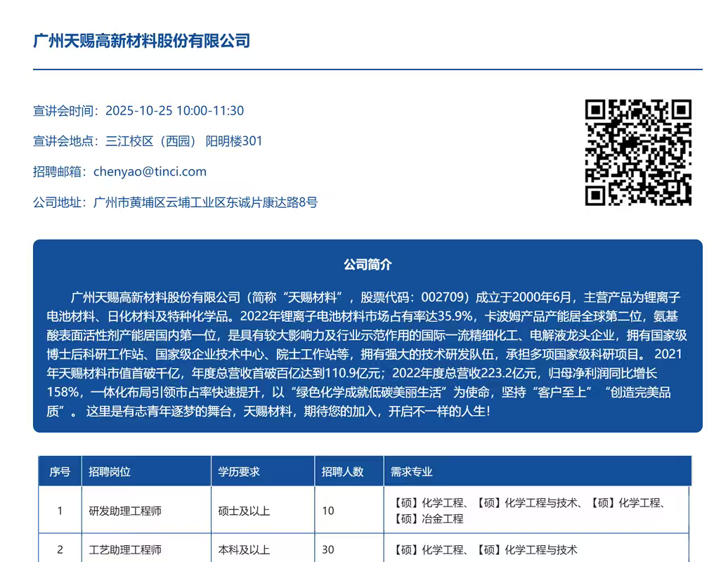The height and width of the screenshot is (562, 728).
Task: Click the 公司地址 company address line
Action: pyautogui.click(x=175, y=202)
